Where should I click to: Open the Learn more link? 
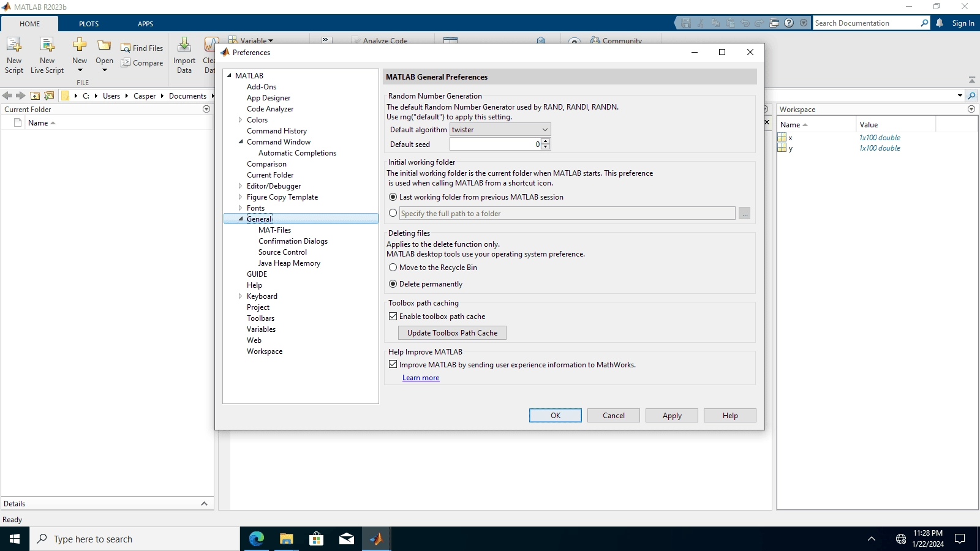(421, 378)
